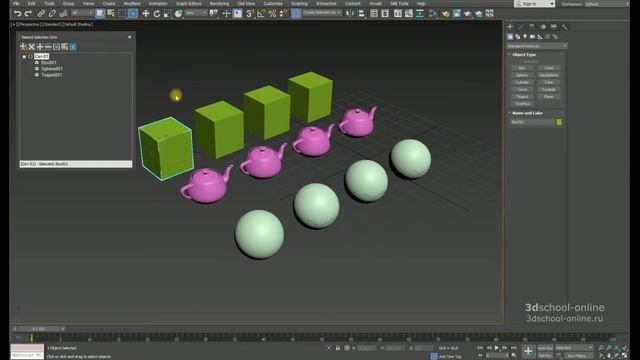640x360 pixels.
Task: Click the green object color swatch
Action: 559,122
